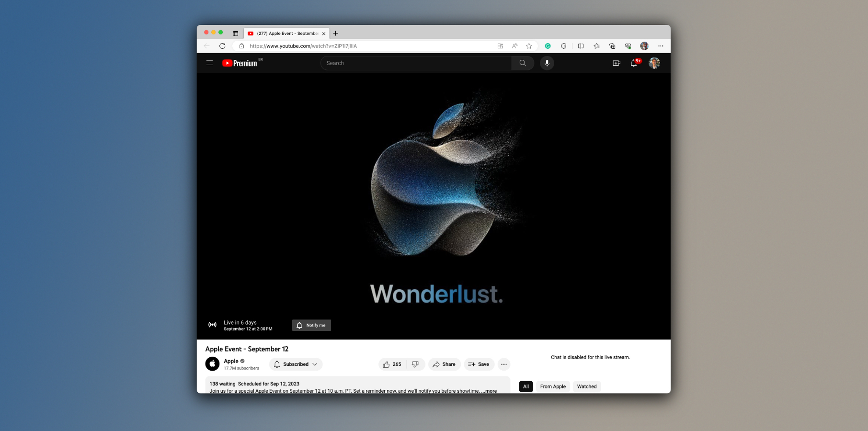Click the 17.7M subscribers text

point(241,368)
